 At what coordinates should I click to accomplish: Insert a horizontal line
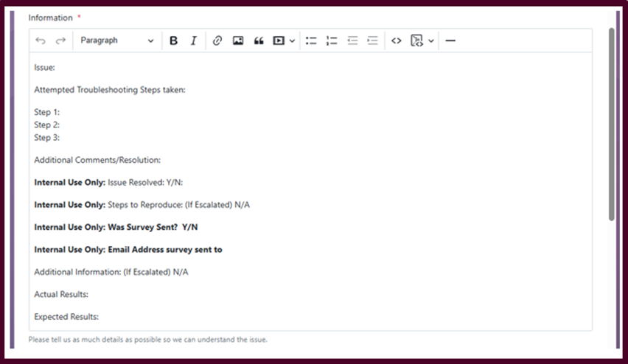[x=450, y=41]
